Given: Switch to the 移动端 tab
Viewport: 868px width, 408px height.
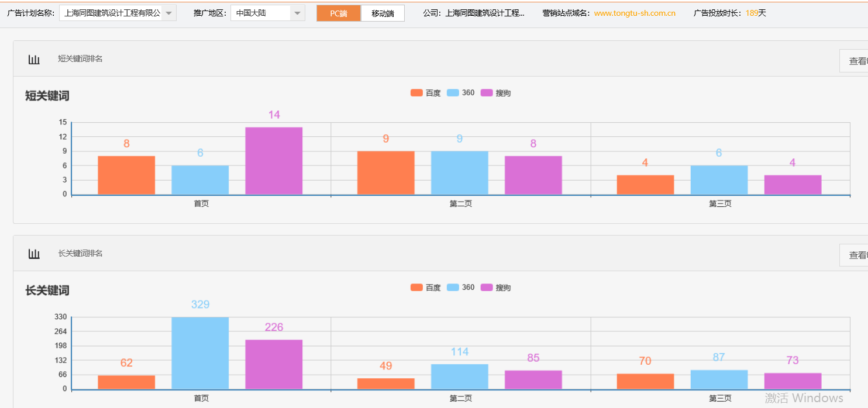Looking at the screenshot, I should [x=383, y=12].
